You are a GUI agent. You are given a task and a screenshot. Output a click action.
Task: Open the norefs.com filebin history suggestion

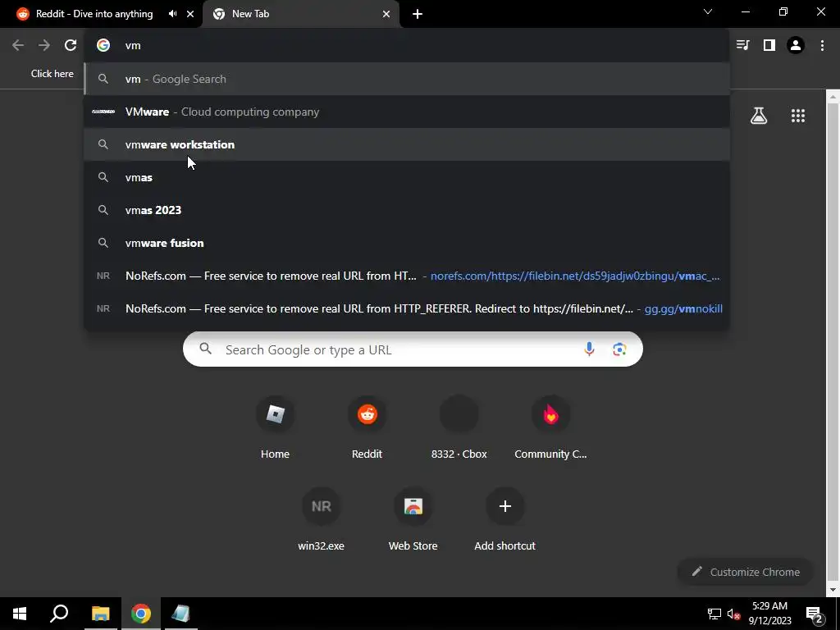pyautogui.click(x=407, y=276)
